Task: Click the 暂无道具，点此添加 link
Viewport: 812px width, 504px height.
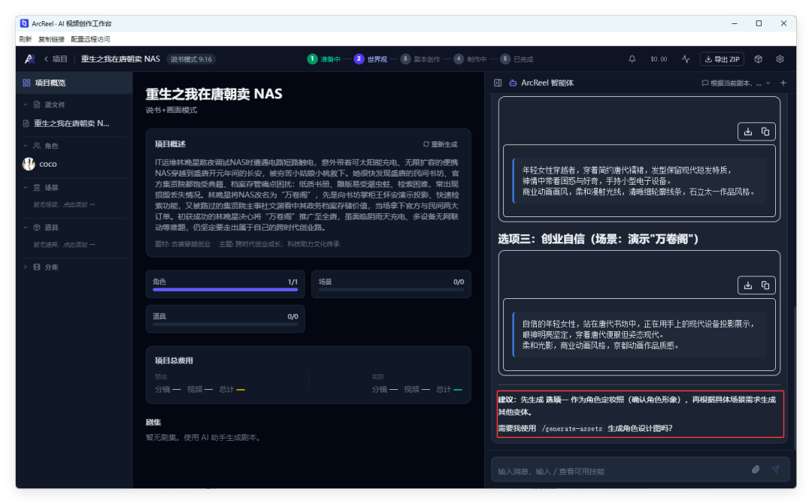Action: coord(64,245)
